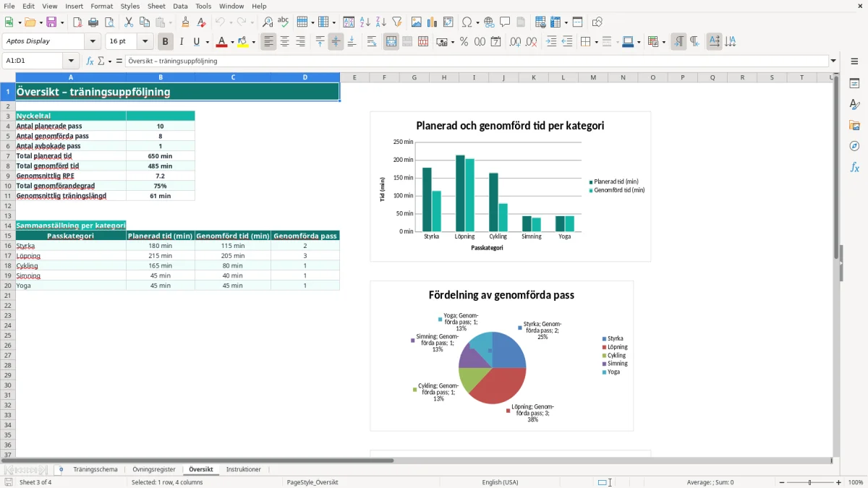The height and width of the screenshot is (488, 868).
Task: Click the AutoFilter funnel icon
Action: [x=397, y=22]
